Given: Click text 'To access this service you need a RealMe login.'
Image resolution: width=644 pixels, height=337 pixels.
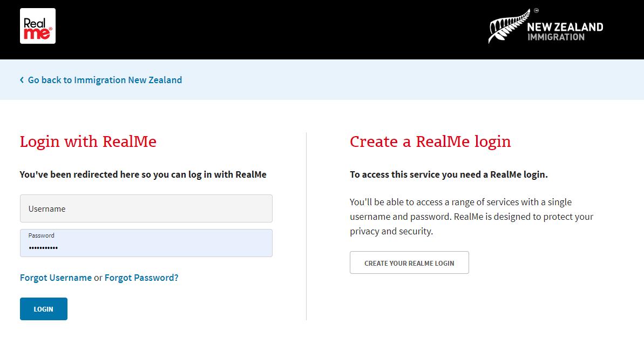Looking at the screenshot, I should (449, 174).
